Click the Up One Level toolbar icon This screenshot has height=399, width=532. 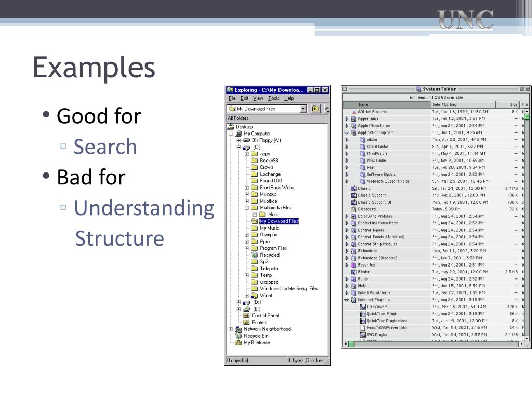(x=315, y=109)
